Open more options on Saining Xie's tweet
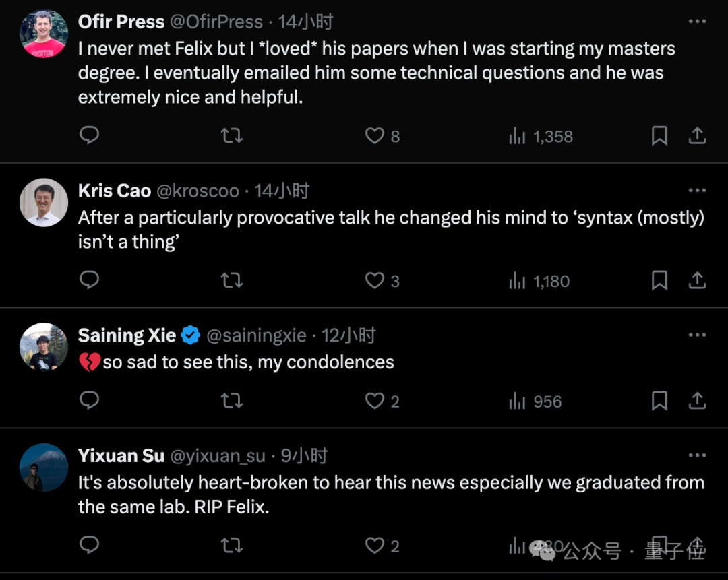728x580 pixels. coord(697,335)
